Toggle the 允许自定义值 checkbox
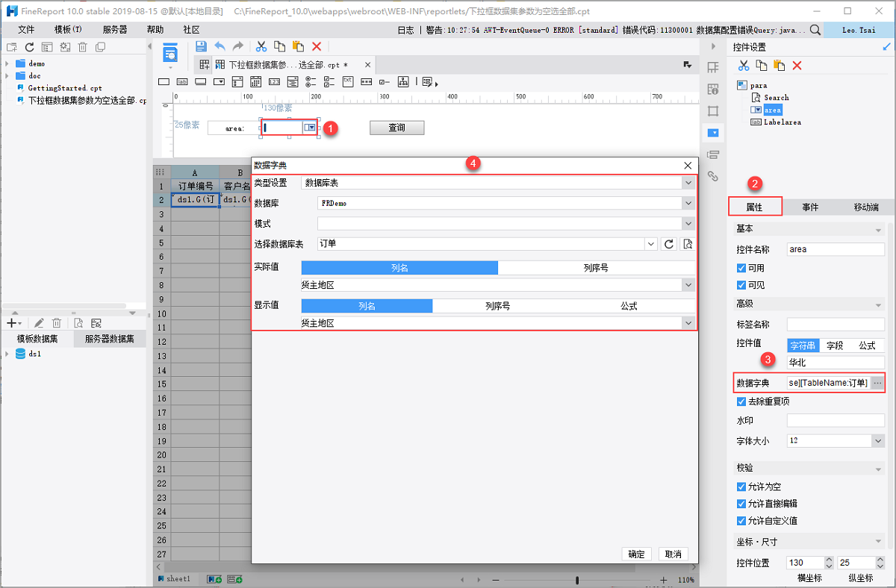The height and width of the screenshot is (588, 896). point(741,521)
